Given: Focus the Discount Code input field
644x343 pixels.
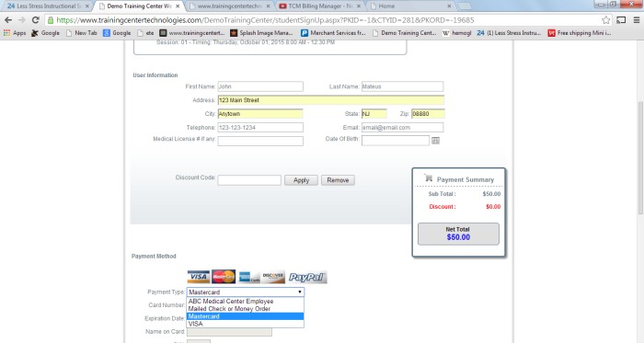Looking at the screenshot, I should pyautogui.click(x=249, y=180).
